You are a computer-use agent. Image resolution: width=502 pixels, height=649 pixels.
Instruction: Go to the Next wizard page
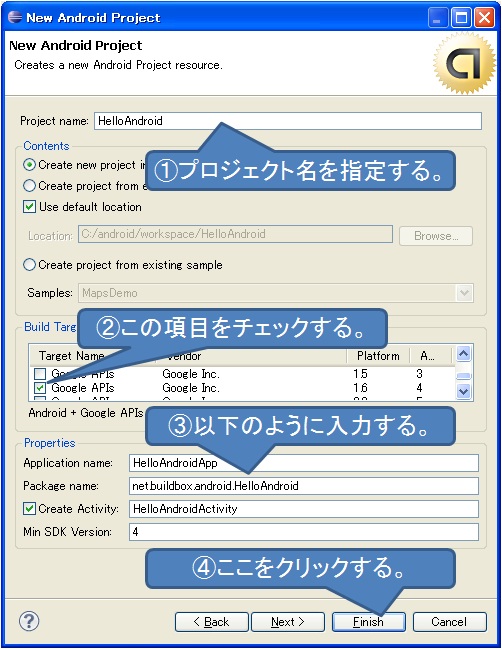(x=288, y=622)
